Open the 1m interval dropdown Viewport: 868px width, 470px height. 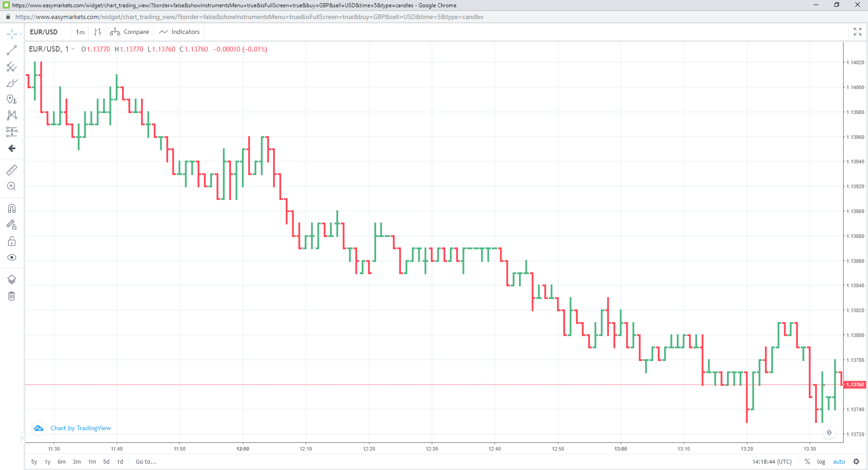80,32
